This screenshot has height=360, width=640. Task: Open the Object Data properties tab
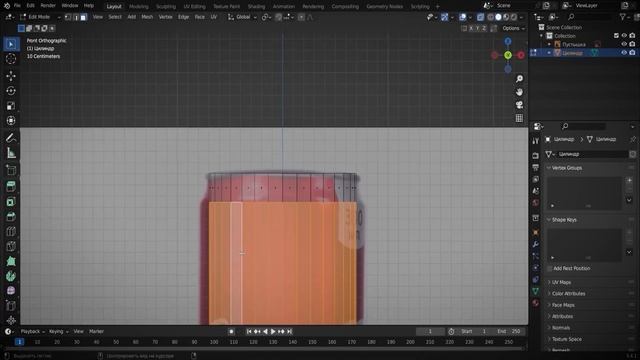(x=536, y=291)
